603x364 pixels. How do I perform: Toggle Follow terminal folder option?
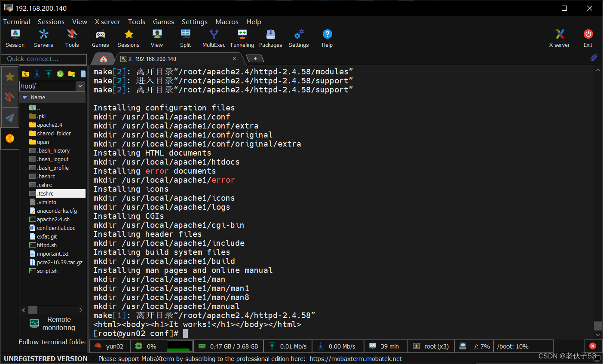point(52,342)
